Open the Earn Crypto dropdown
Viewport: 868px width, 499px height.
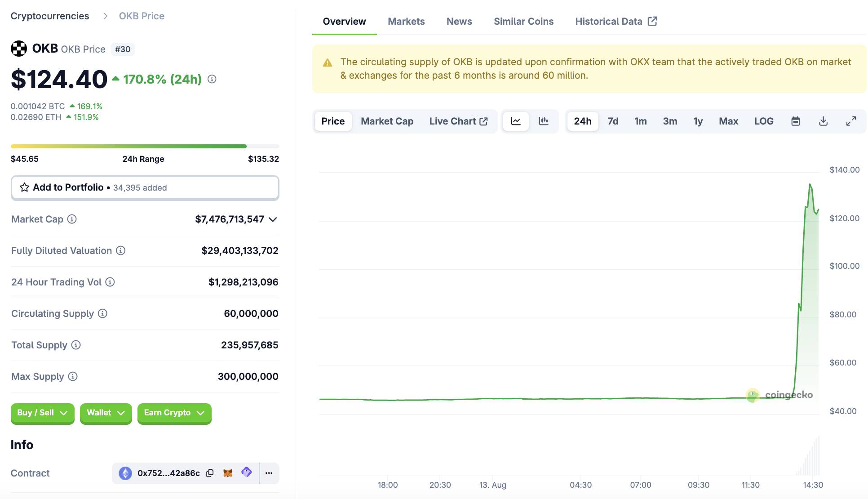point(174,413)
